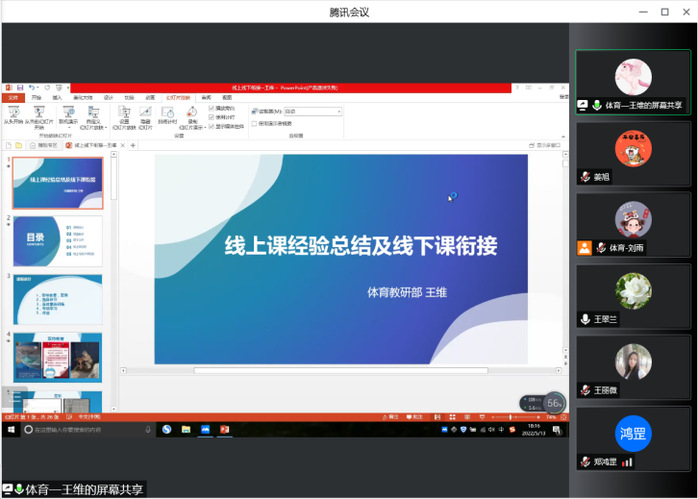Click the new document tab plus button

[134, 145]
